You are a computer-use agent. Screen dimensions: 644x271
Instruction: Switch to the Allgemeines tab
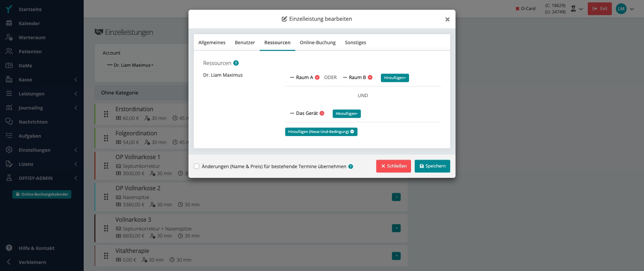[x=212, y=43]
